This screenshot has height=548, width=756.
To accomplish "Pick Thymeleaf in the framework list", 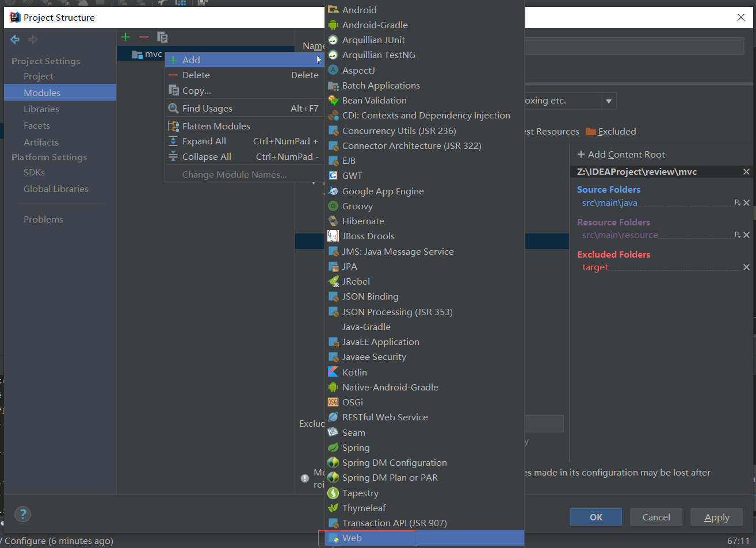I will tap(425, 508).
